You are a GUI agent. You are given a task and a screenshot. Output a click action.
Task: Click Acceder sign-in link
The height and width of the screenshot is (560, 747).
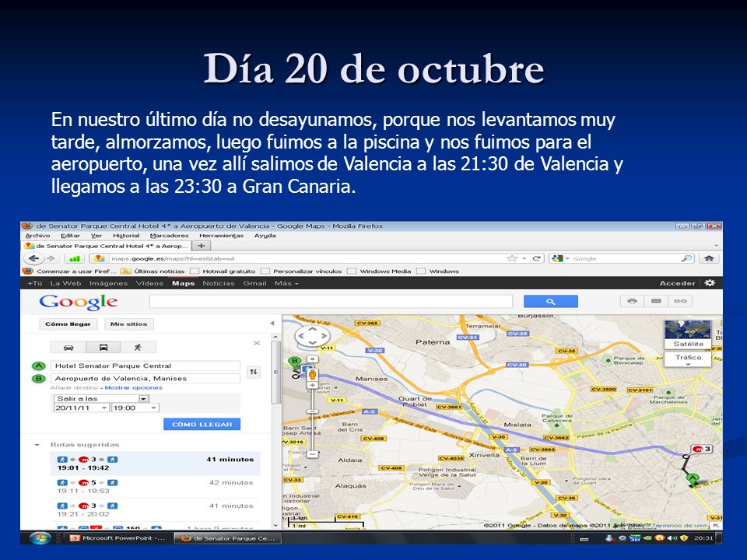click(x=677, y=283)
